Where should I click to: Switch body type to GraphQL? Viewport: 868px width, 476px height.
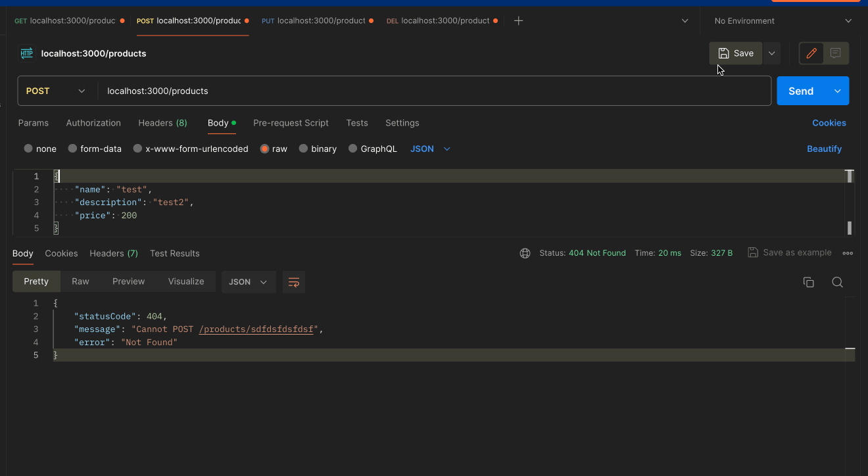click(x=373, y=149)
